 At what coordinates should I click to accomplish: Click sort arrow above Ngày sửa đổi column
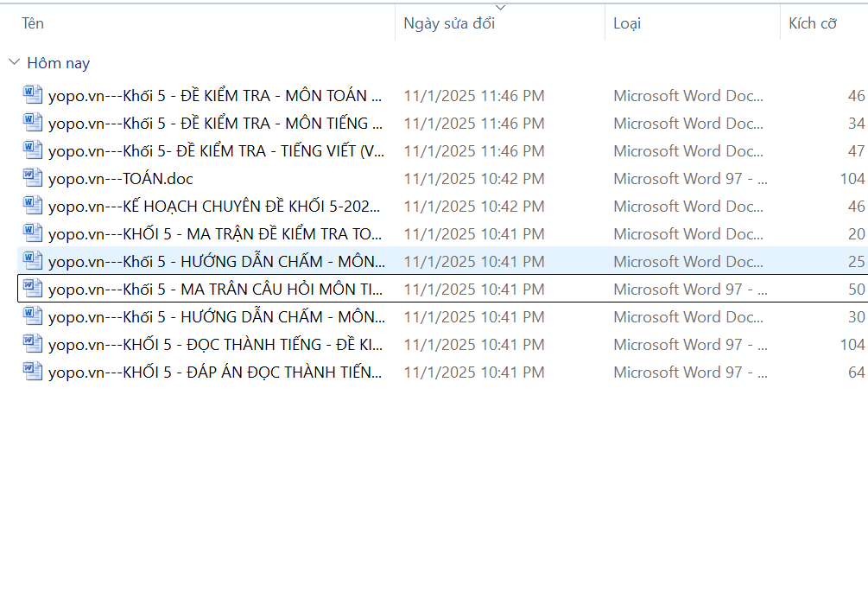click(x=500, y=8)
